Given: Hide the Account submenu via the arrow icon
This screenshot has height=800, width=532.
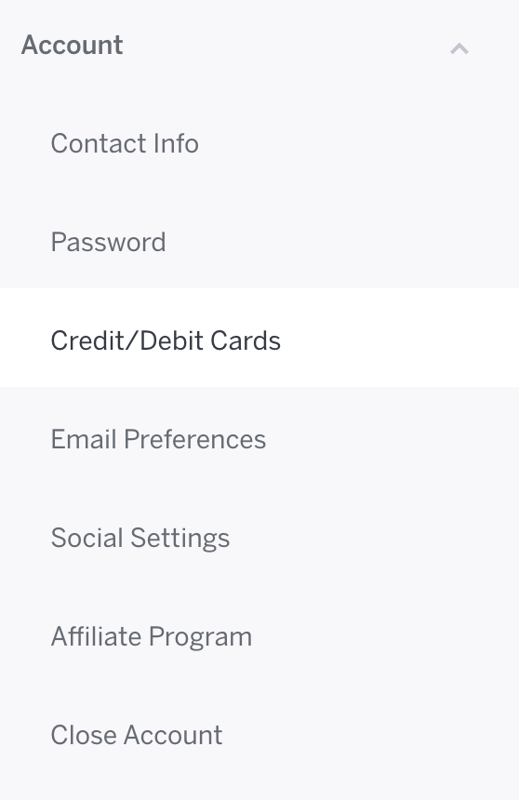Looking at the screenshot, I should 459,48.
